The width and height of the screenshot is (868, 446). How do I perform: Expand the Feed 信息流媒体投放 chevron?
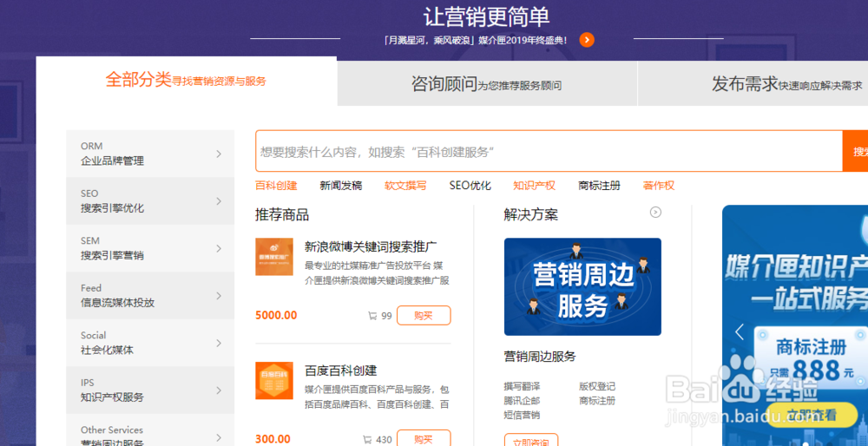[219, 296]
